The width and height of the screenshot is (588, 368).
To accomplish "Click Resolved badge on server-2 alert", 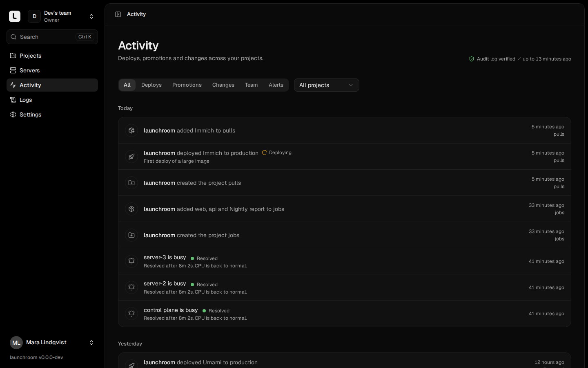I will click(x=204, y=285).
